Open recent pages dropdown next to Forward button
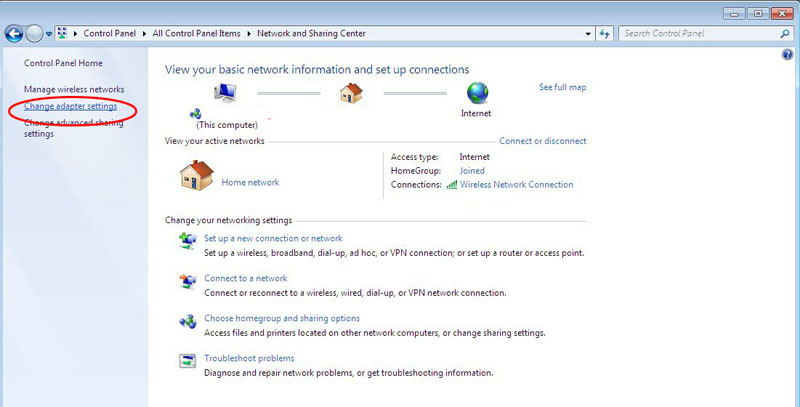The height and width of the screenshot is (407, 800). [49, 34]
